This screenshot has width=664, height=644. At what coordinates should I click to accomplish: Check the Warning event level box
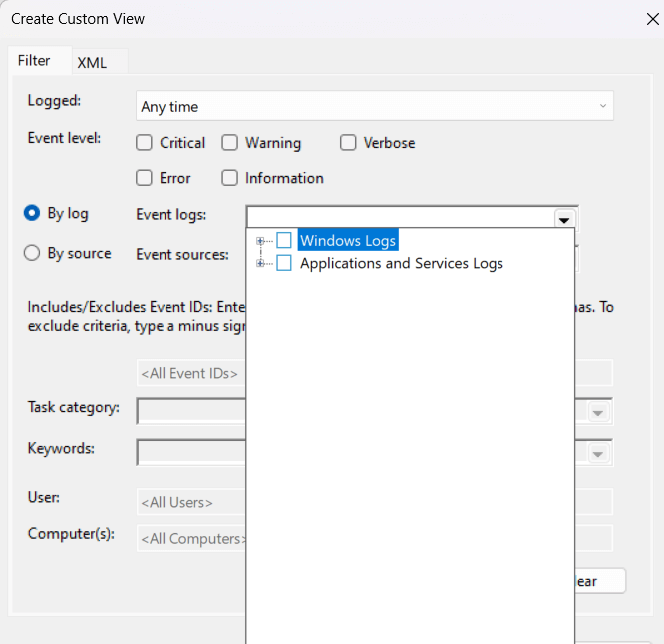pyautogui.click(x=229, y=143)
